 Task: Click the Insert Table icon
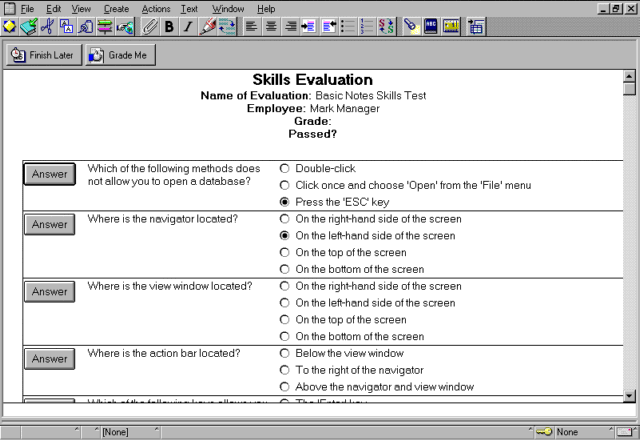tap(476, 27)
